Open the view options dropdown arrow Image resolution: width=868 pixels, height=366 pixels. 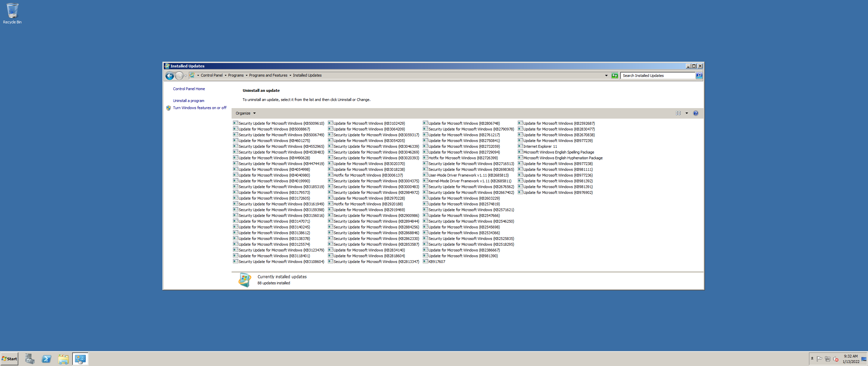[x=687, y=113]
